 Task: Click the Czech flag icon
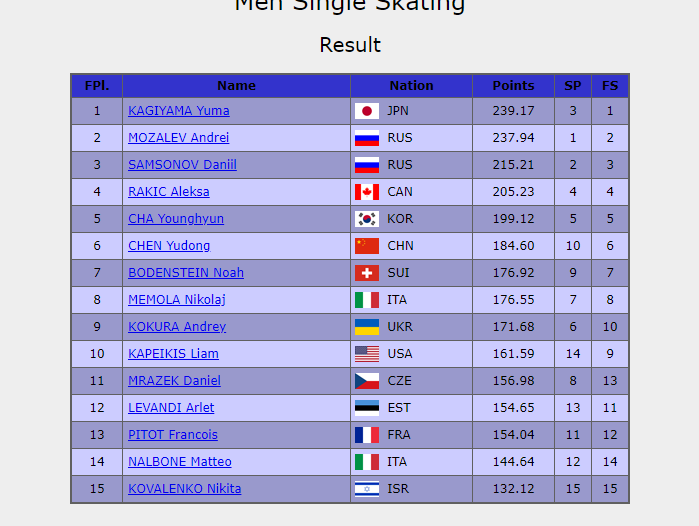click(x=367, y=381)
